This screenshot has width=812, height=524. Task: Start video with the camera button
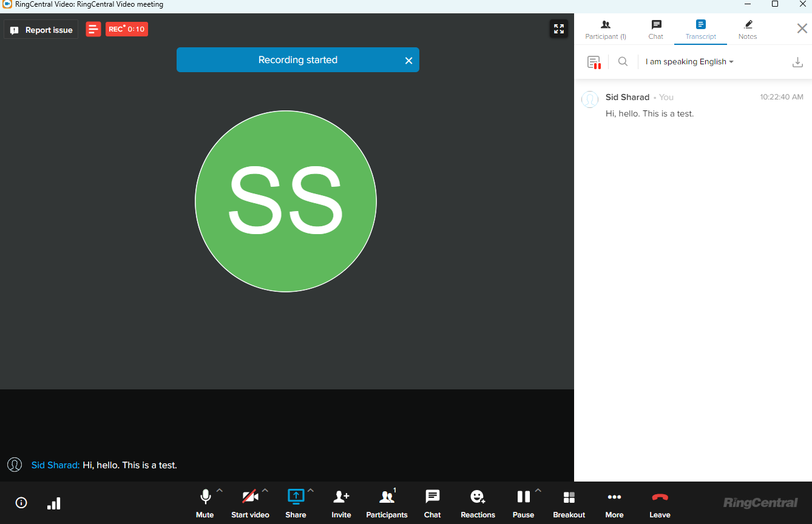[250, 503]
